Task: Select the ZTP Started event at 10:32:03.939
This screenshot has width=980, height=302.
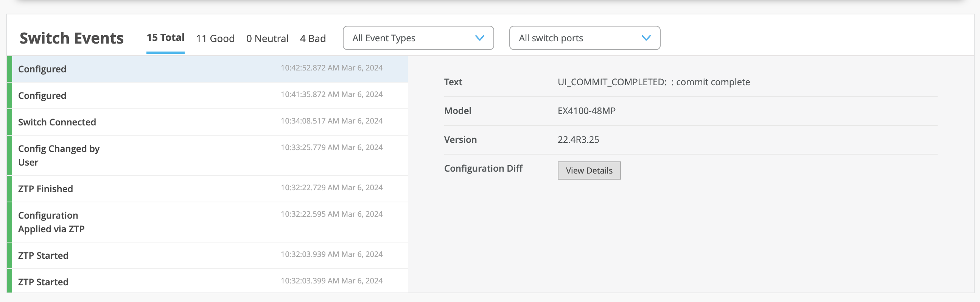Action: coord(207,255)
